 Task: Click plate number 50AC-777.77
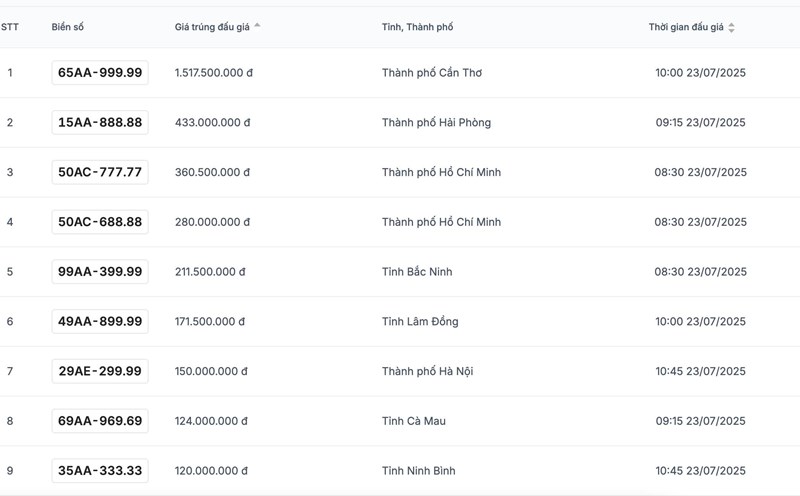click(100, 172)
